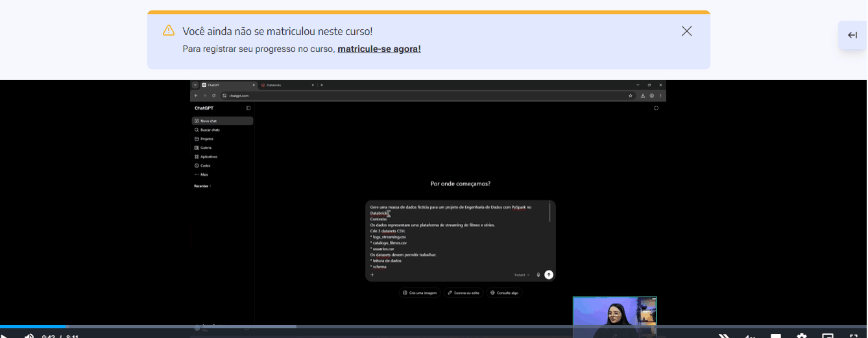The width and height of the screenshot is (868, 338).
Task: Close the ChatGPT browser tab
Action: tap(254, 85)
